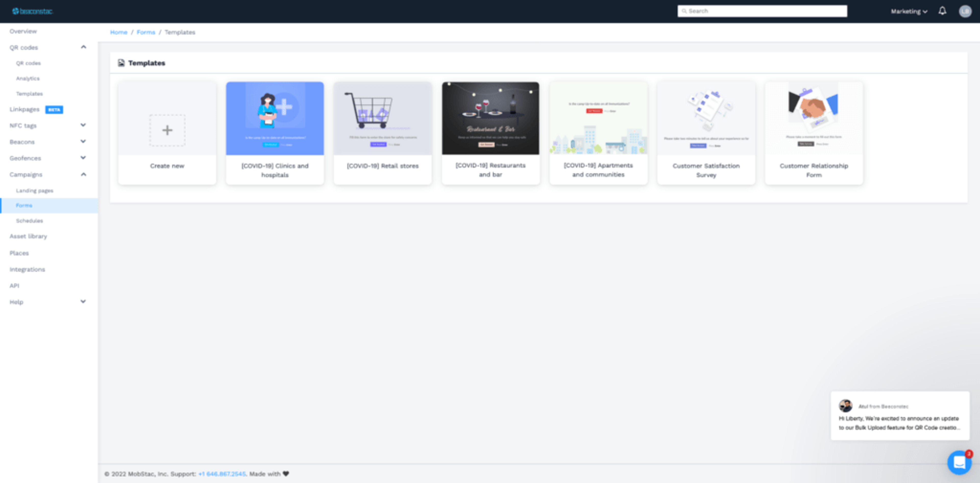
Task: Open the notifications bell
Action: coord(942,11)
